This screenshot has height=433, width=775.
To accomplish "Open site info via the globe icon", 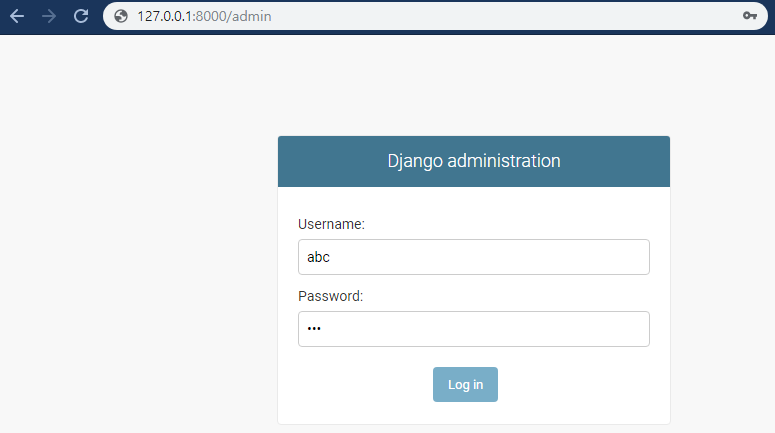I will pos(121,16).
